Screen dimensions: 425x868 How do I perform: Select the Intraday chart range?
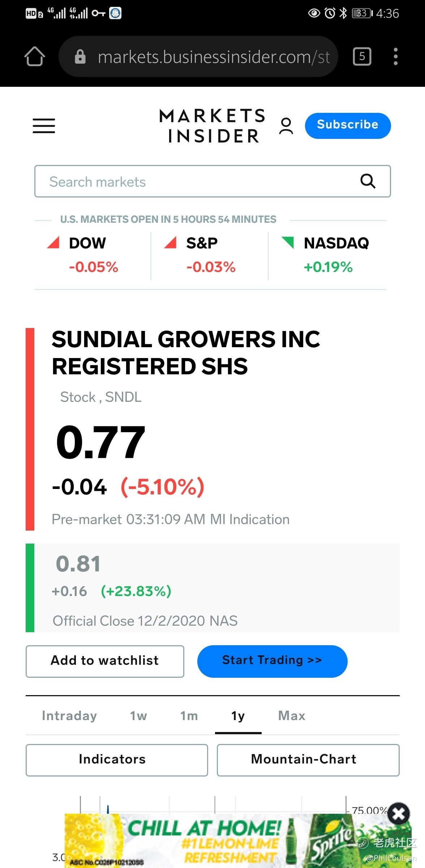tap(69, 715)
